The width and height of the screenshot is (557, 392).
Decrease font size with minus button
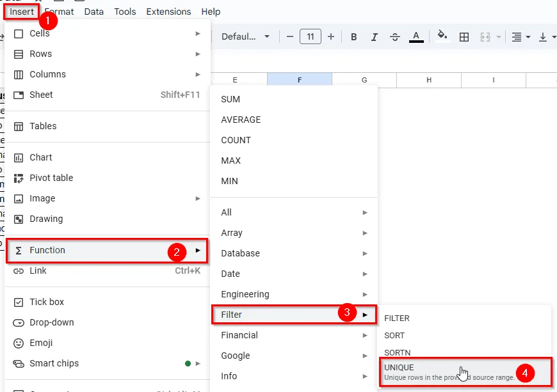(289, 36)
